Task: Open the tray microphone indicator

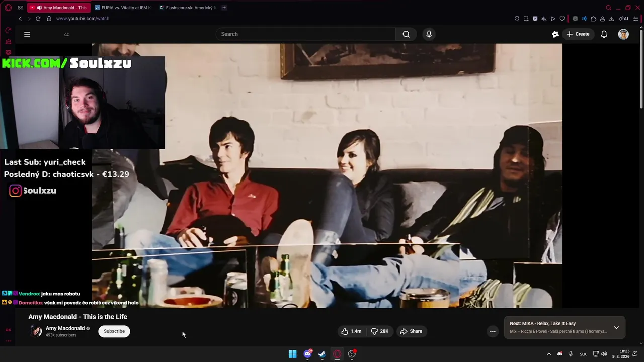Action: [x=571, y=354]
